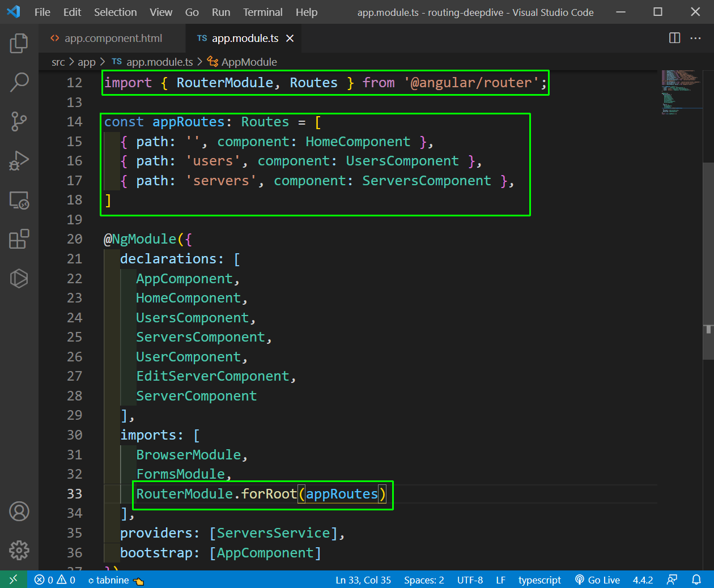
Task: Click the 'users' path string
Action: tap(213, 161)
